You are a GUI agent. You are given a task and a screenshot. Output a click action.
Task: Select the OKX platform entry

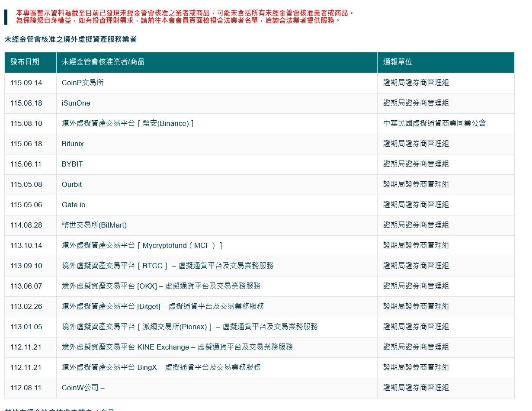click(161, 286)
